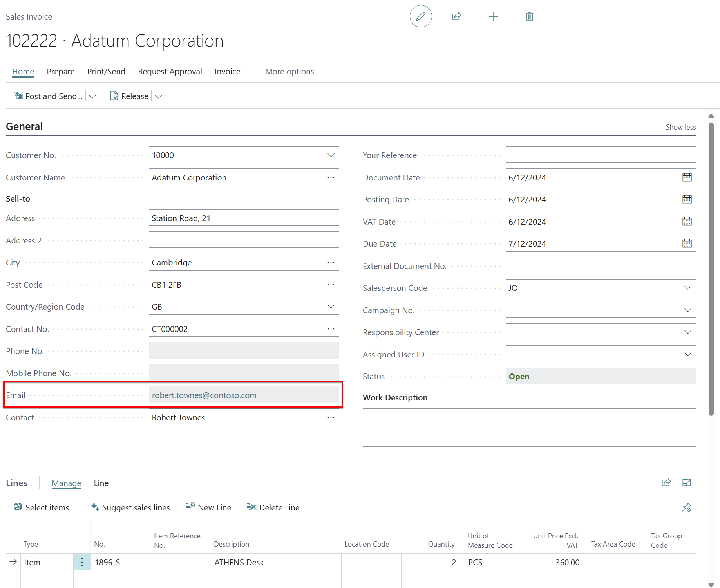Click pin icon in Lines toolbar
Image resolution: width=720 pixels, height=588 pixels.
tap(687, 507)
